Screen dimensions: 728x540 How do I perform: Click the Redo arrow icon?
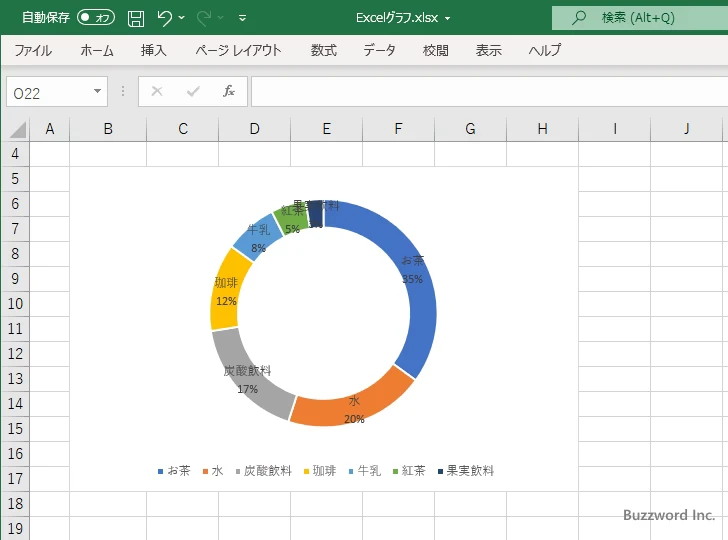(204, 18)
